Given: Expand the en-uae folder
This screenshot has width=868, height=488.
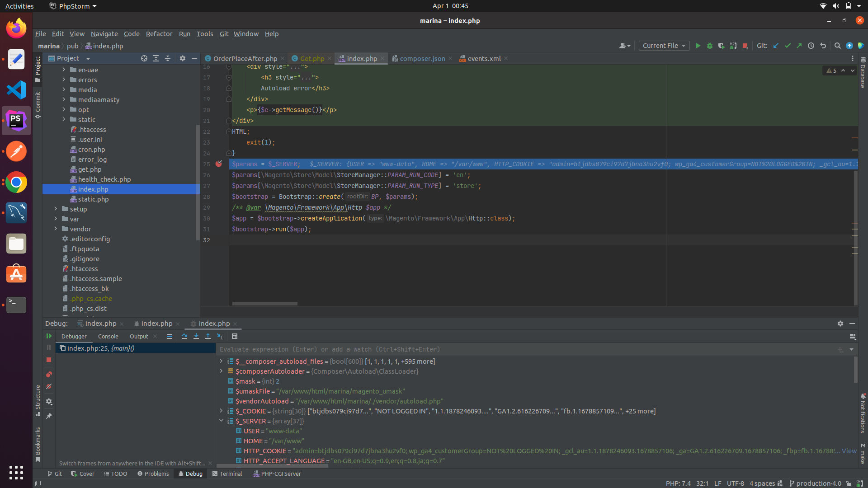Looking at the screenshot, I should (64, 70).
